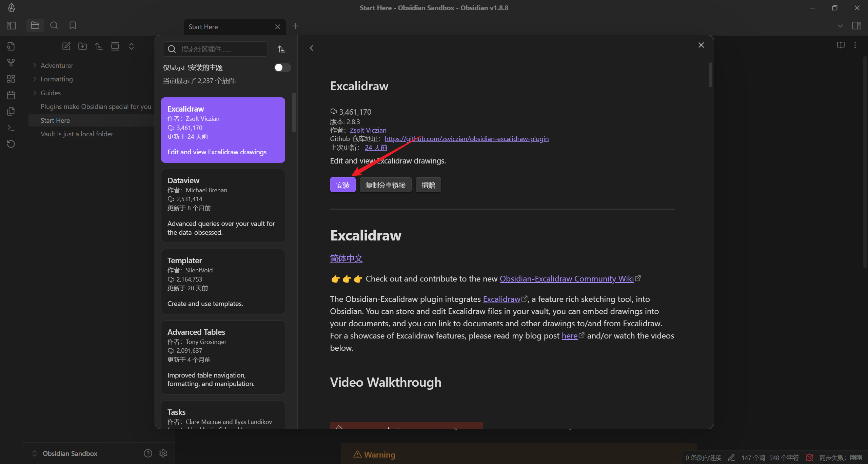Viewport: 868px width, 464px height.
Task: Open settings gear icon
Action: tap(163, 453)
